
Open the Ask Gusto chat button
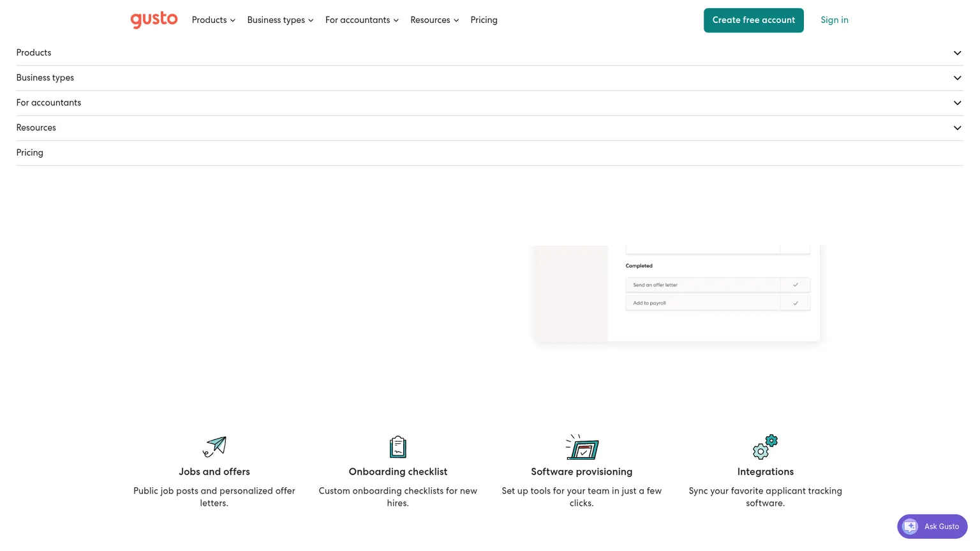(x=932, y=527)
